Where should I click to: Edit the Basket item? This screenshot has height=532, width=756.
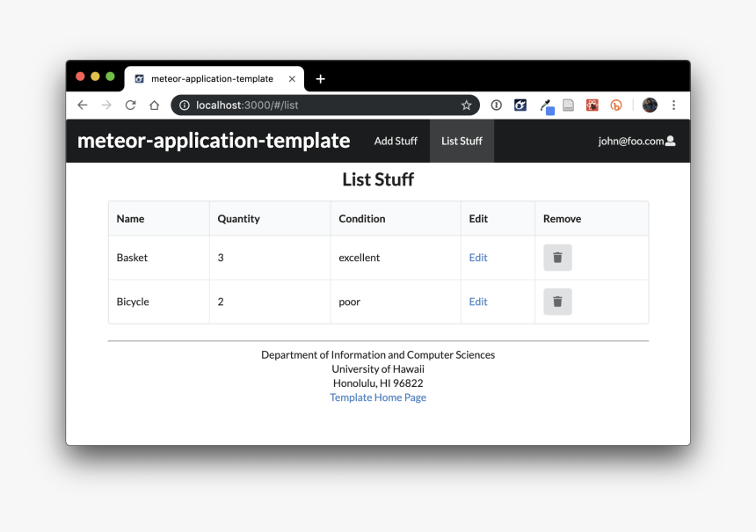tap(478, 258)
